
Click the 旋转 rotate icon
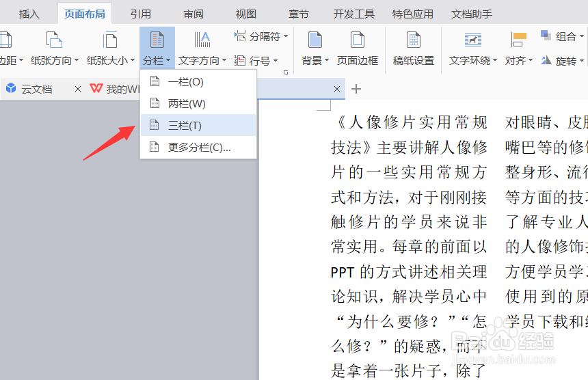546,60
